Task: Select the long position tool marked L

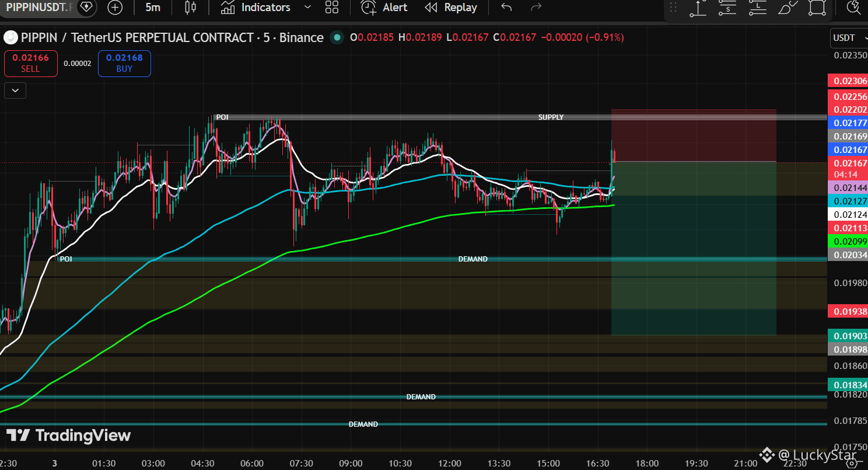Action: [757, 8]
